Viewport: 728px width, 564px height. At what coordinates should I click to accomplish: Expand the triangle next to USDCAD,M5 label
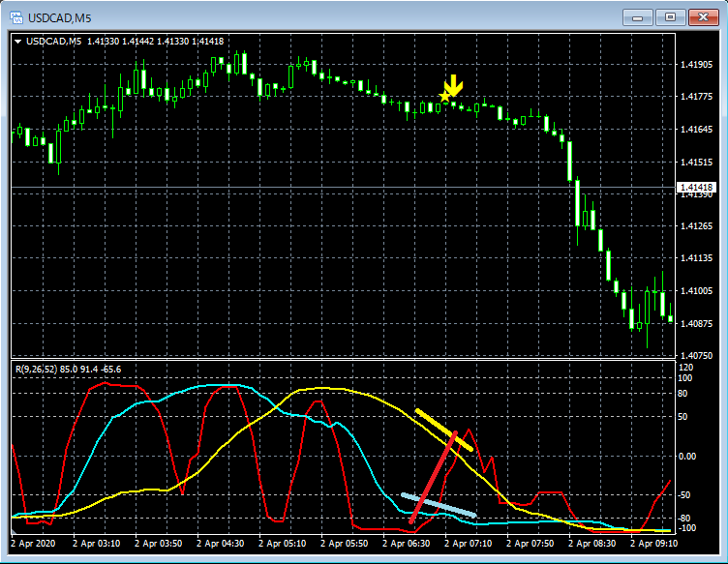17,41
